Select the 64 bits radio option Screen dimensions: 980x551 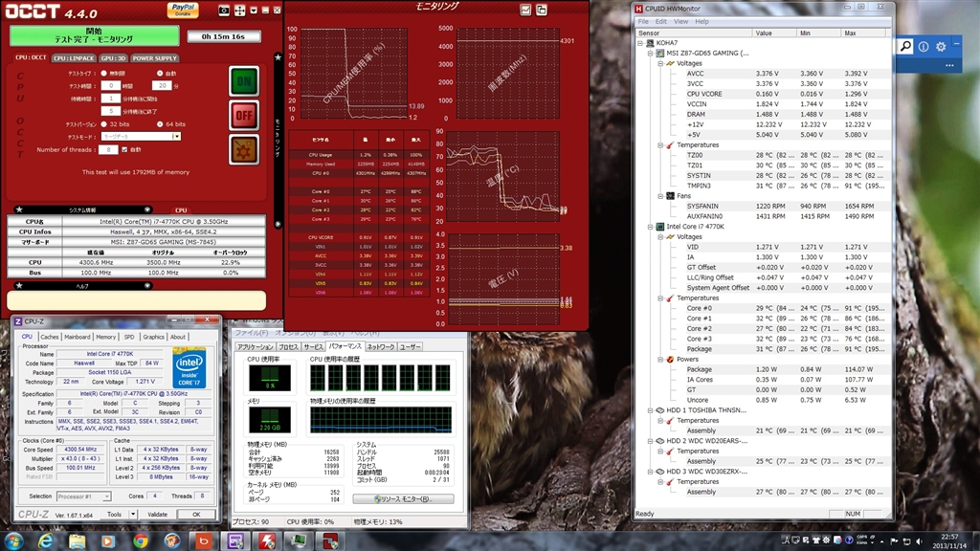158,124
